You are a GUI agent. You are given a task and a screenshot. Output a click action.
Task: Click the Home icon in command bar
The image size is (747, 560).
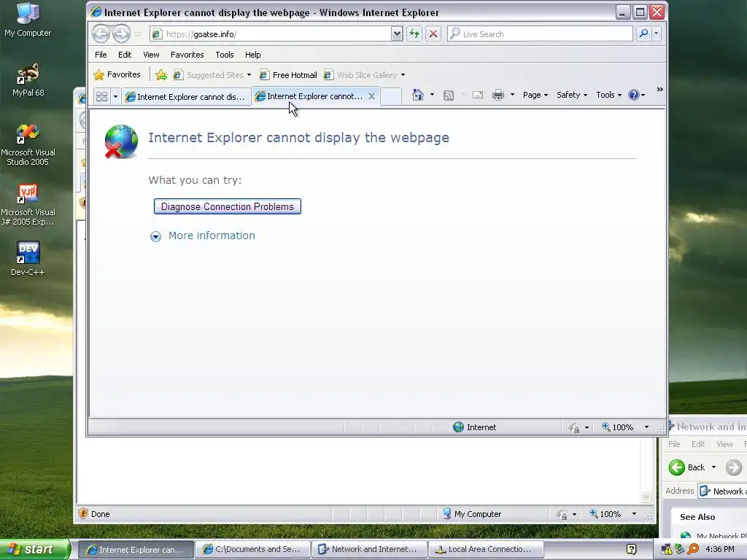point(418,95)
